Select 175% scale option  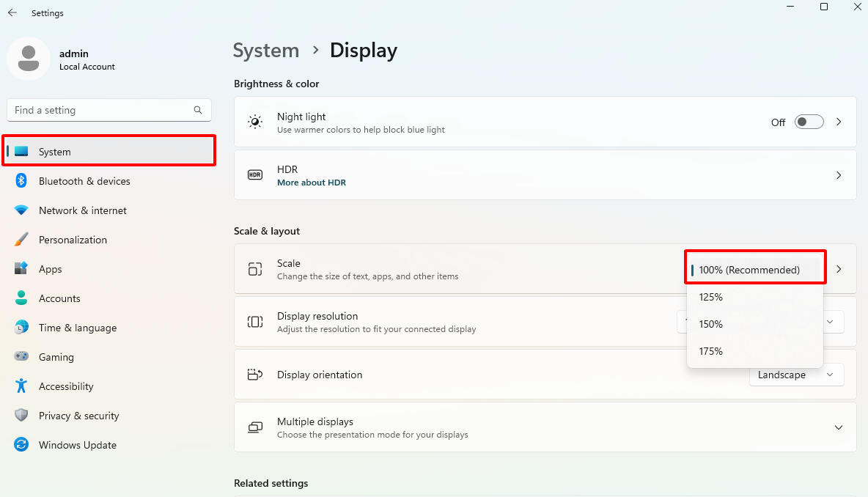coord(754,351)
